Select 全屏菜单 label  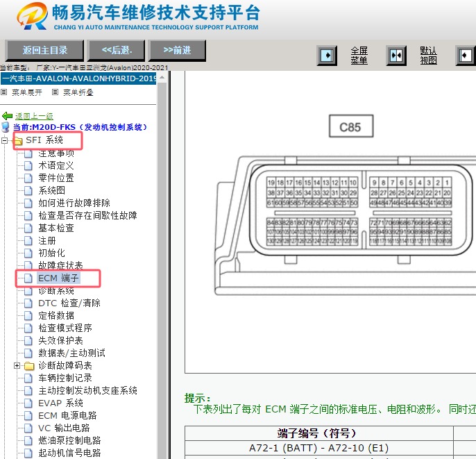(359, 56)
